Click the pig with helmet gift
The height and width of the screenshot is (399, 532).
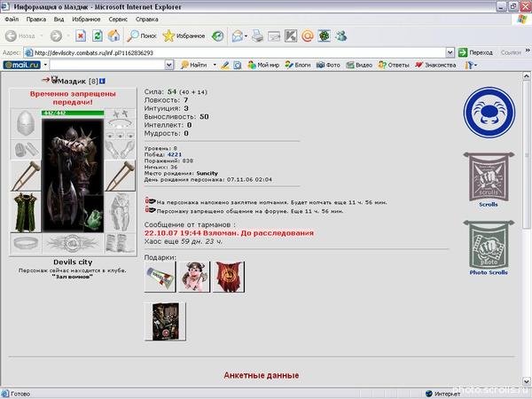click(x=194, y=277)
